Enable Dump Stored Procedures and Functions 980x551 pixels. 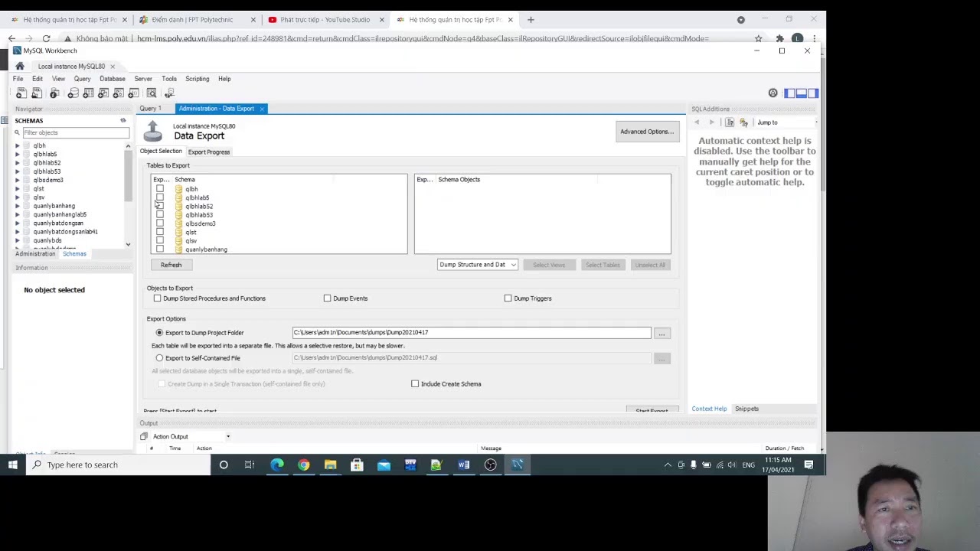click(157, 298)
